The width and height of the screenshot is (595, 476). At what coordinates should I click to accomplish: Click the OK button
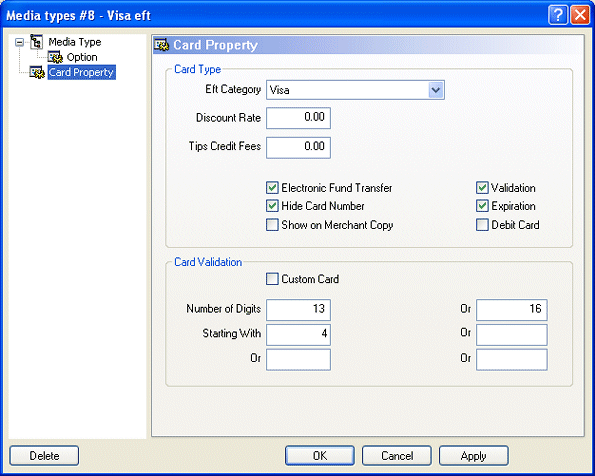pos(320,456)
